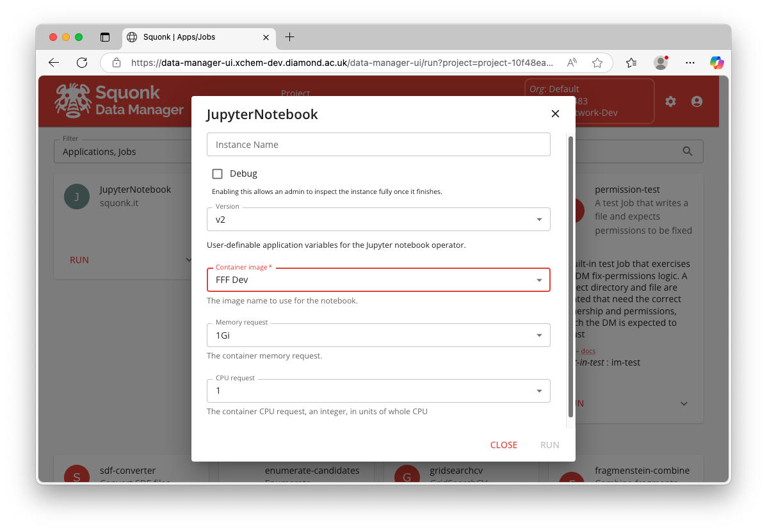The height and width of the screenshot is (532, 767).
Task: Click the sdf-converter card title
Action: tap(127, 471)
